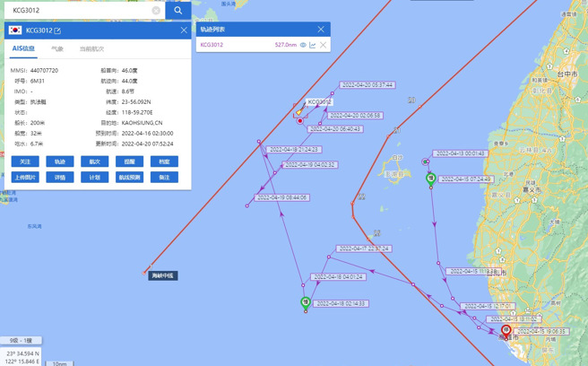Close the KCG3012 ship info panel

point(184,30)
